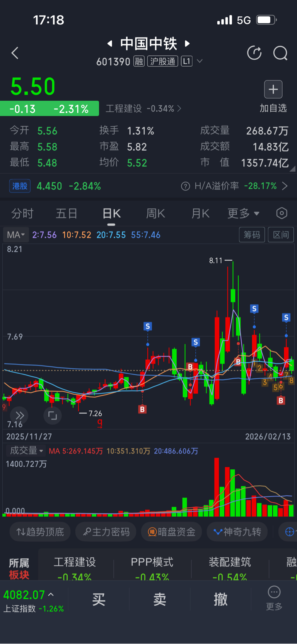Viewport: 297px width, 644px height.
Task: Open the search magnifier icon
Action: (x=280, y=53)
